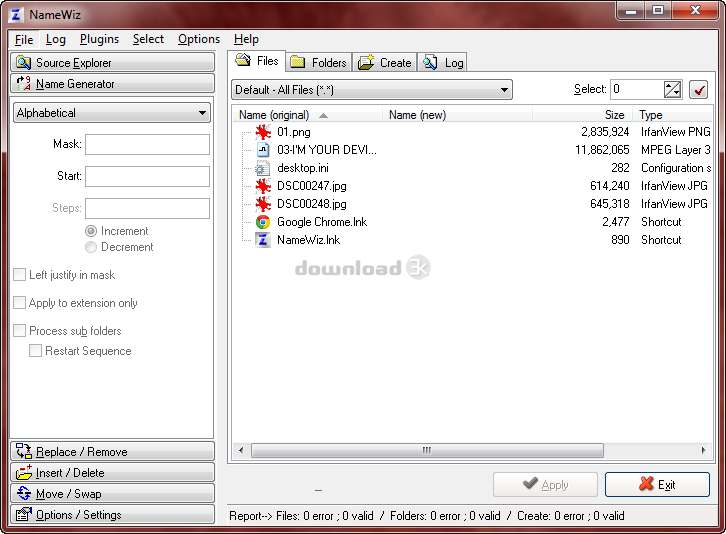Select the file name 01.png
Viewport: 726px width, 534px height.
(x=294, y=132)
